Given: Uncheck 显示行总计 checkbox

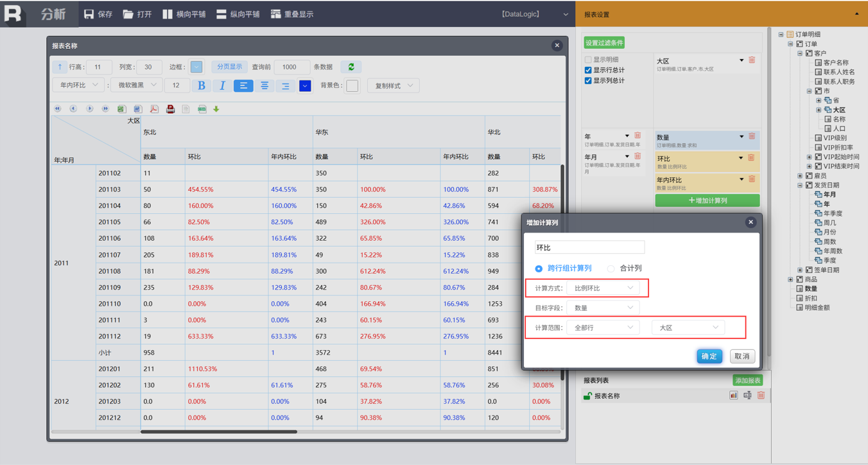Looking at the screenshot, I should pyautogui.click(x=588, y=70).
